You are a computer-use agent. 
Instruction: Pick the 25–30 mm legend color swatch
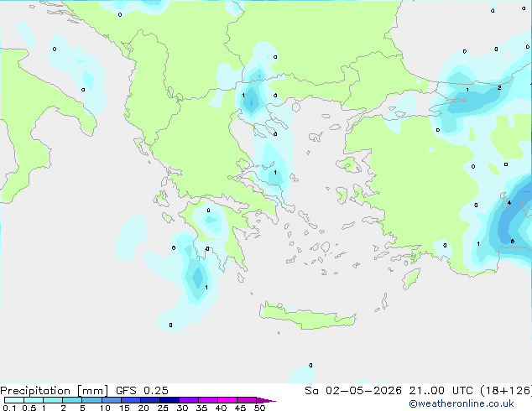click(170, 400)
